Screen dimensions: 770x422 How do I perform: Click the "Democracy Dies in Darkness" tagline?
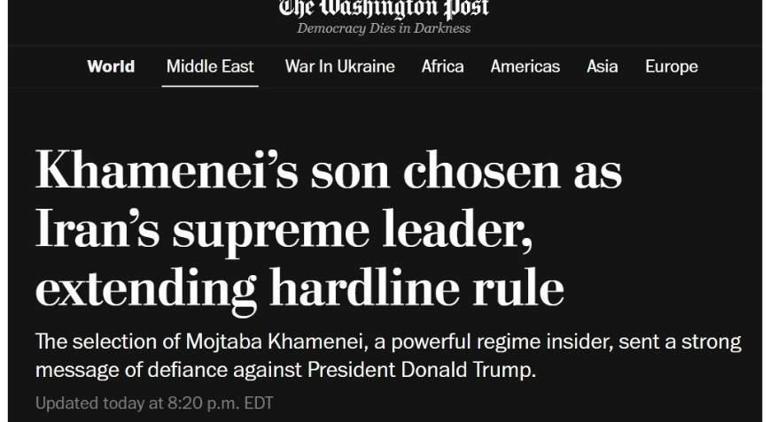(x=384, y=29)
